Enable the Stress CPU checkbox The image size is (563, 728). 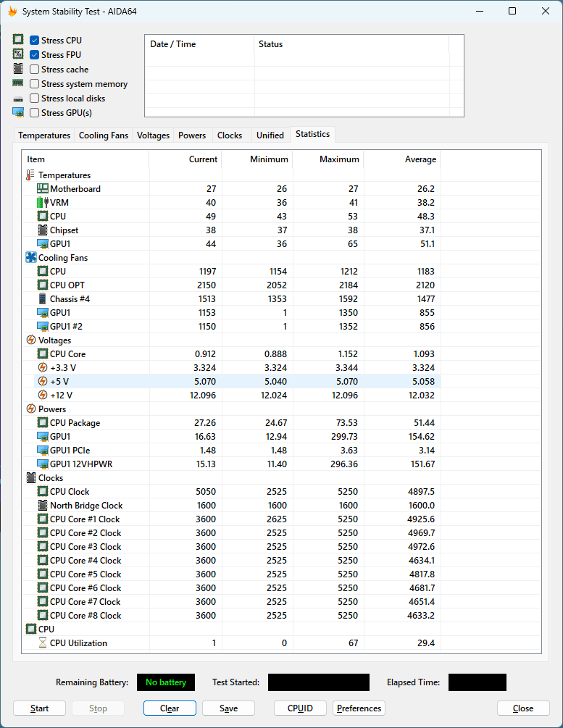(x=34, y=41)
